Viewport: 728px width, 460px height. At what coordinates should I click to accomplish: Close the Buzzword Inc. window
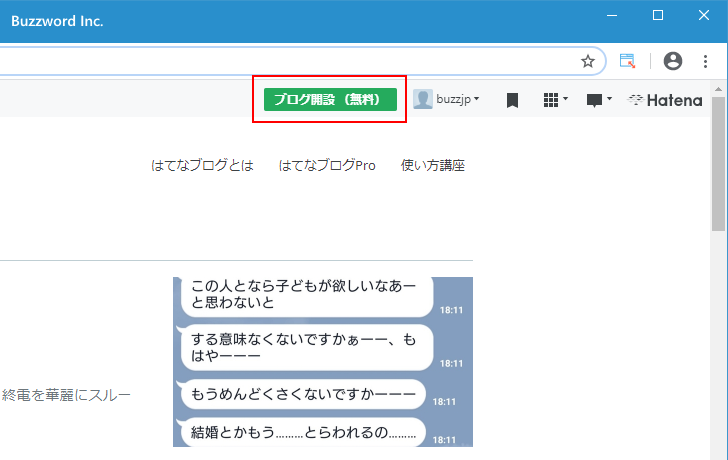(x=704, y=16)
